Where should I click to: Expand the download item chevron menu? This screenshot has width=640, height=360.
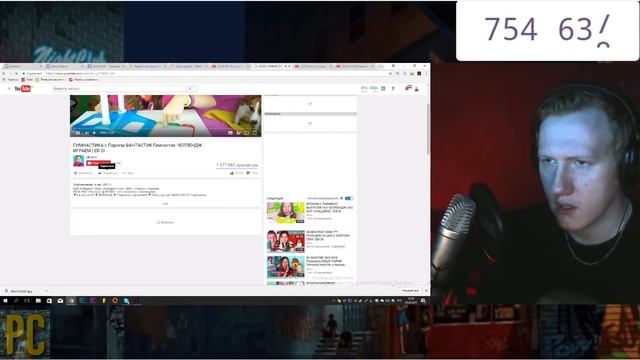coord(46,291)
